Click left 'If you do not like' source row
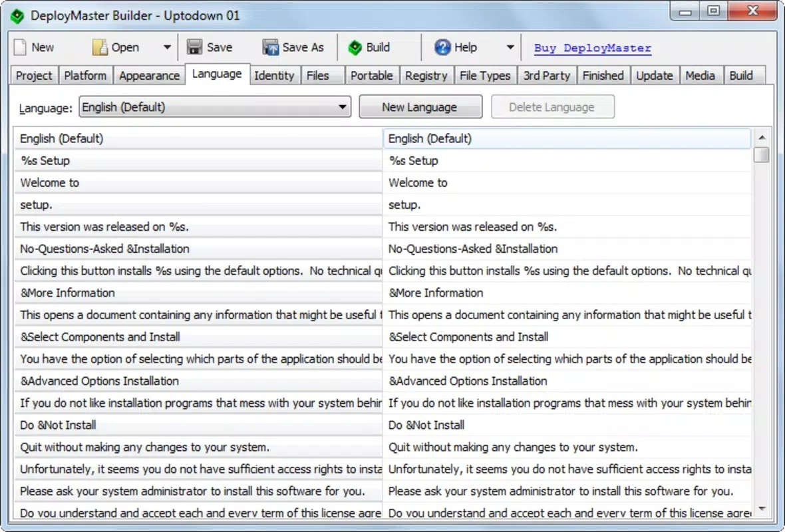This screenshot has height=532, width=785. (198, 403)
